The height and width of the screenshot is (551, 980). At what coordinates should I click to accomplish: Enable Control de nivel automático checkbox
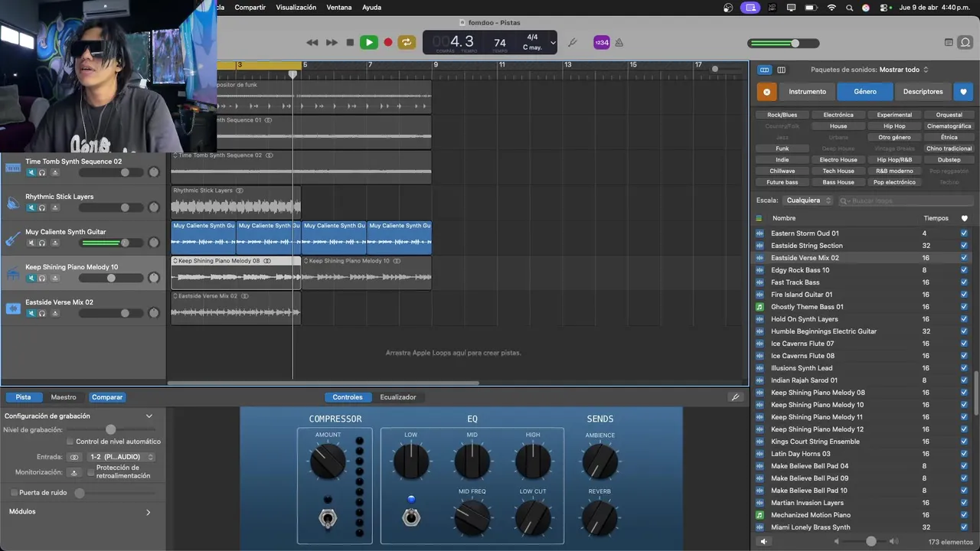click(x=70, y=442)
